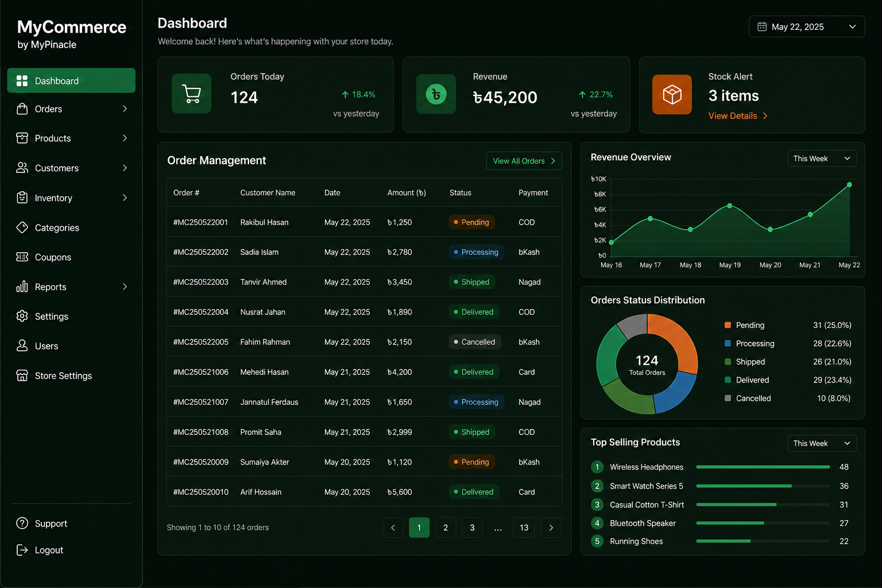
Task: Go to pagination page 13
Action: (x=524, y=527)
